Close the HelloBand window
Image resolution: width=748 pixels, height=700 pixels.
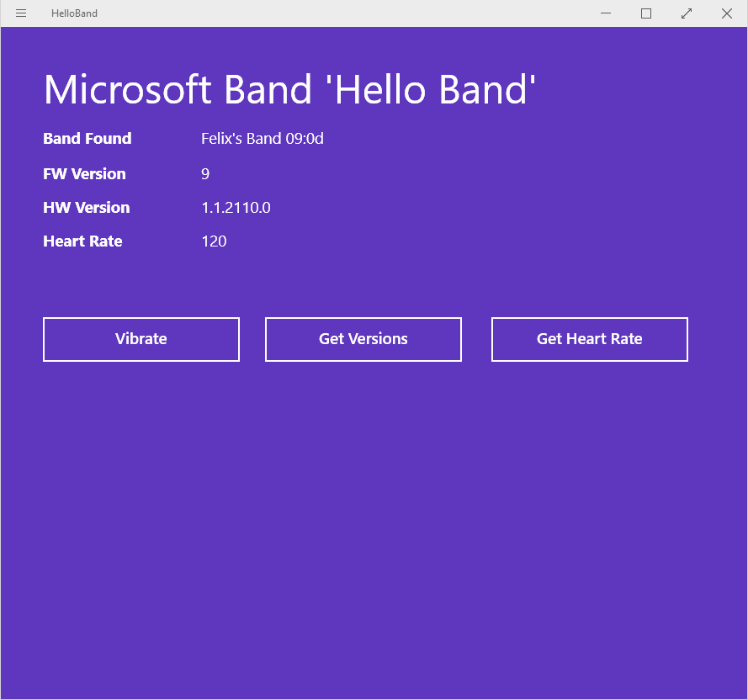(x=726, y=13)
